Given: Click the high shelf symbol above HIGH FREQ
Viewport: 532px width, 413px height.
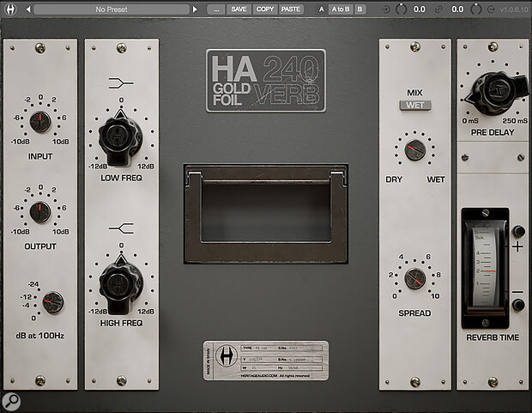Looking at the screenshot, I should 121,228.
